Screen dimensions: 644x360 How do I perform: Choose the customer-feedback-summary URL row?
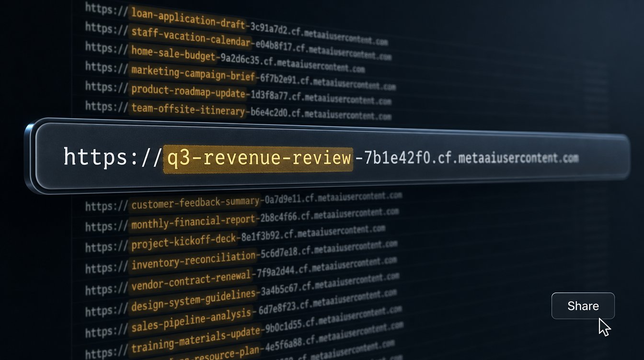pos(243,201)
